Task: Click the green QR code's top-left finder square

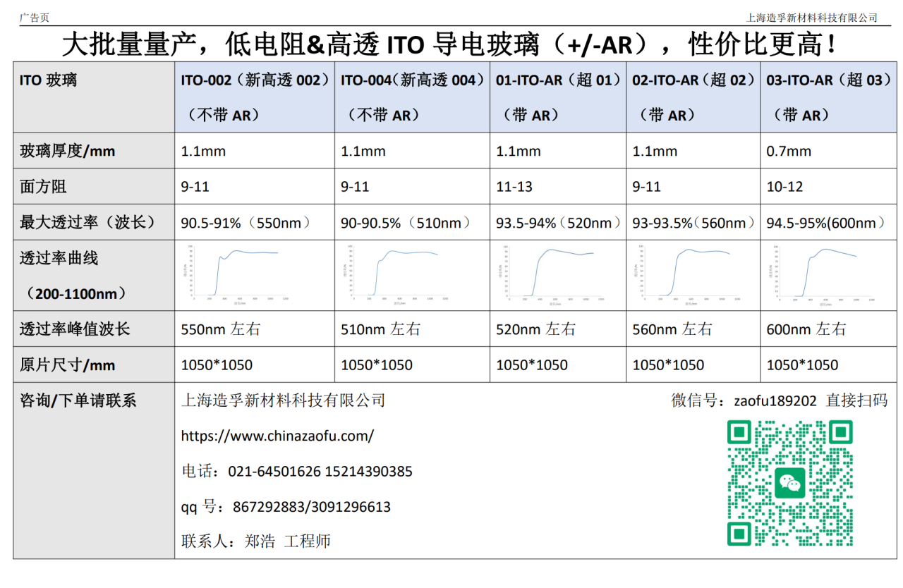Action: [x=739, y=432]
